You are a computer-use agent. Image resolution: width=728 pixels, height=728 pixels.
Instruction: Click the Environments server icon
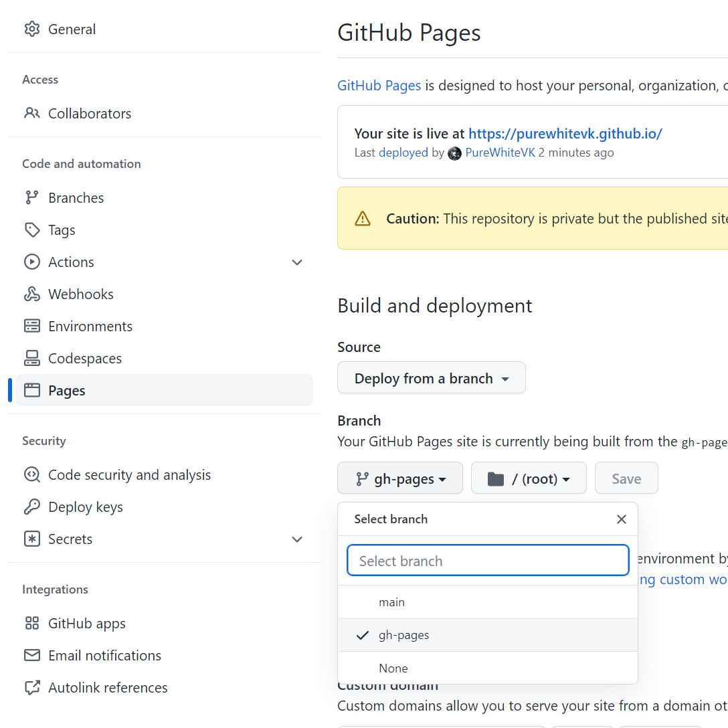click(x=31, y=326)
